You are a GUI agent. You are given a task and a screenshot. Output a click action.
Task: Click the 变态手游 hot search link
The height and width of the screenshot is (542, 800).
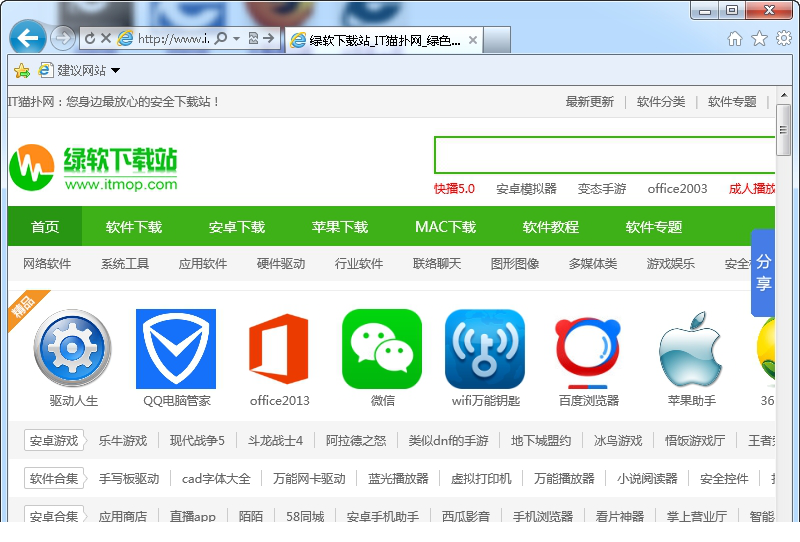tap(602, 189)
